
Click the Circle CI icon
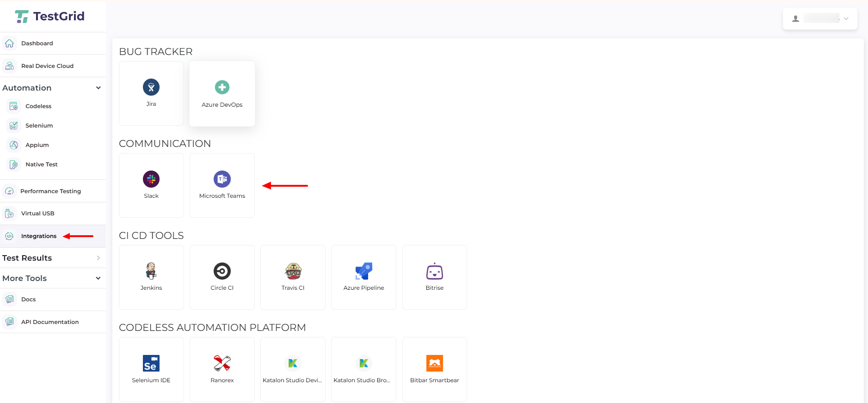pyautogui.click(x=222, y=271)
